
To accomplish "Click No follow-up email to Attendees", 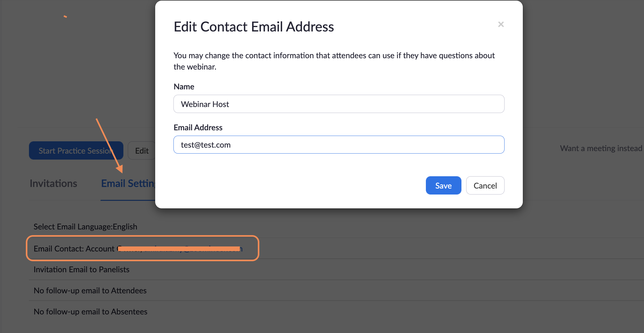I will [90, 291].
